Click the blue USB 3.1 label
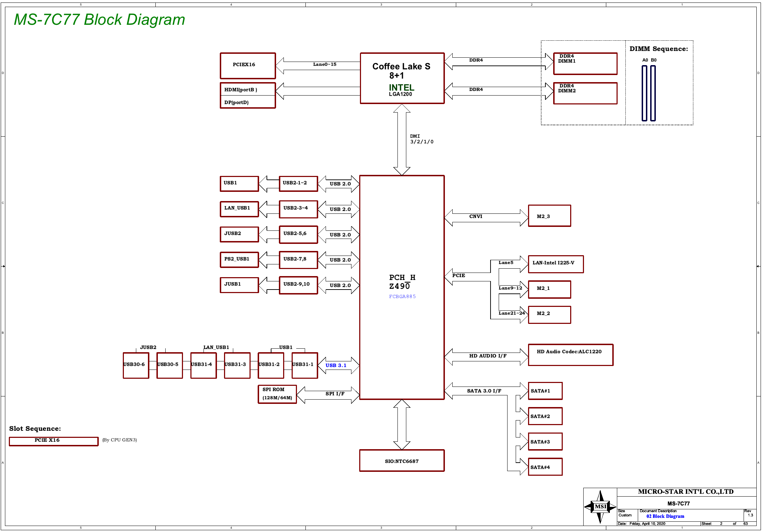 [x=336, y=365]
